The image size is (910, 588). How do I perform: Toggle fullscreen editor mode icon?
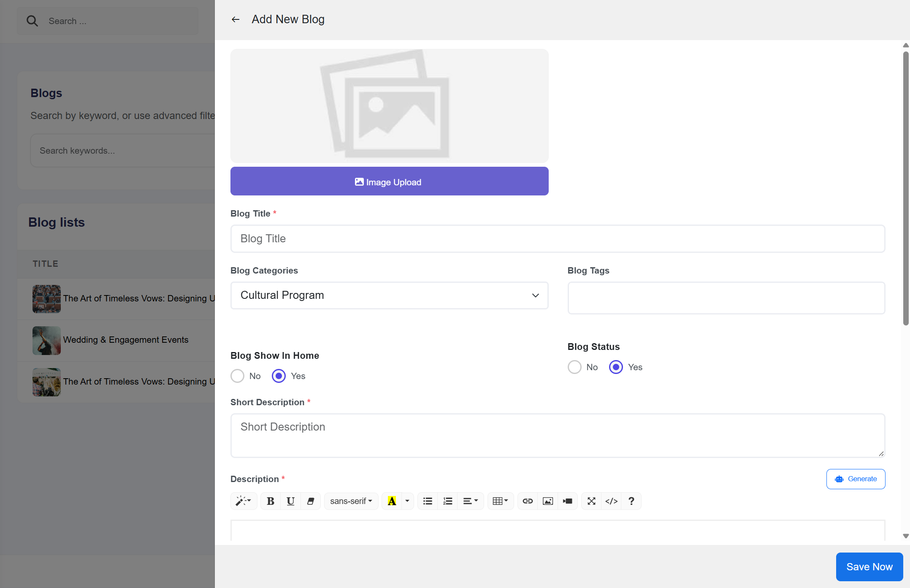tap(591, 501)
